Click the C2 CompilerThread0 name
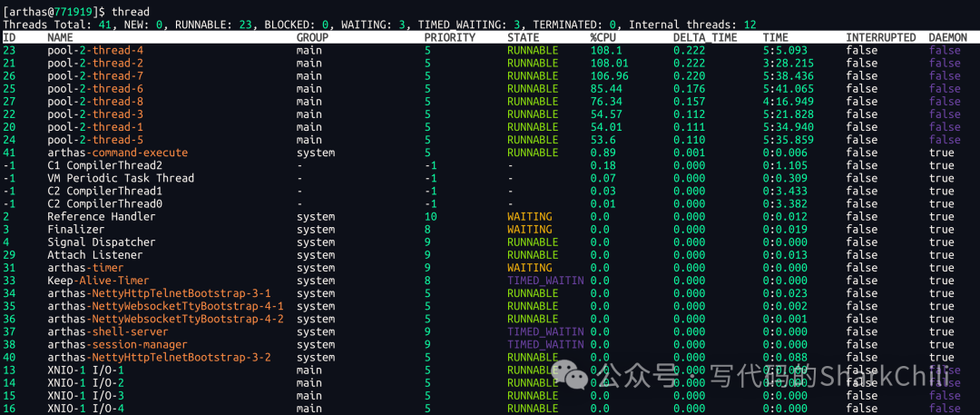980x415 pixels. pyautogui.click(x=105, y=203)
